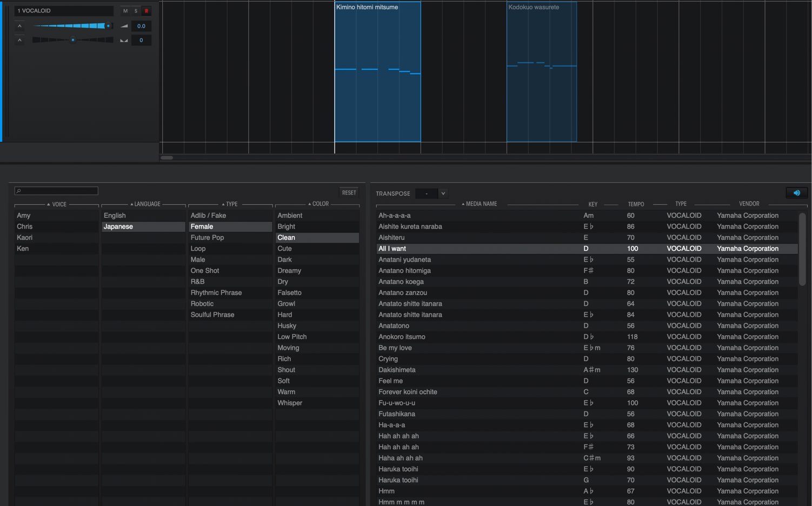Click the timeline horizontal scrollbar thumb

(167, 158)
